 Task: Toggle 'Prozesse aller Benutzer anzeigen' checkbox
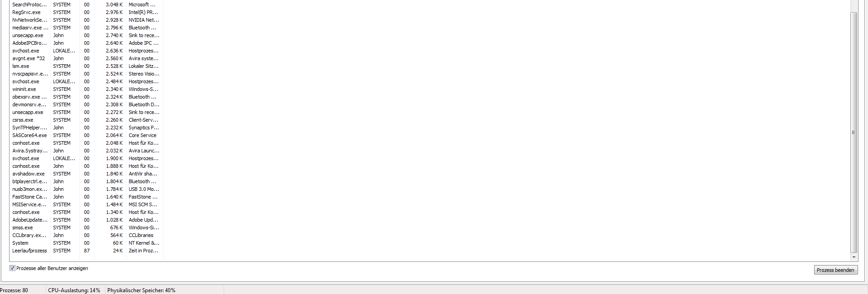click(x=12, y=268)
